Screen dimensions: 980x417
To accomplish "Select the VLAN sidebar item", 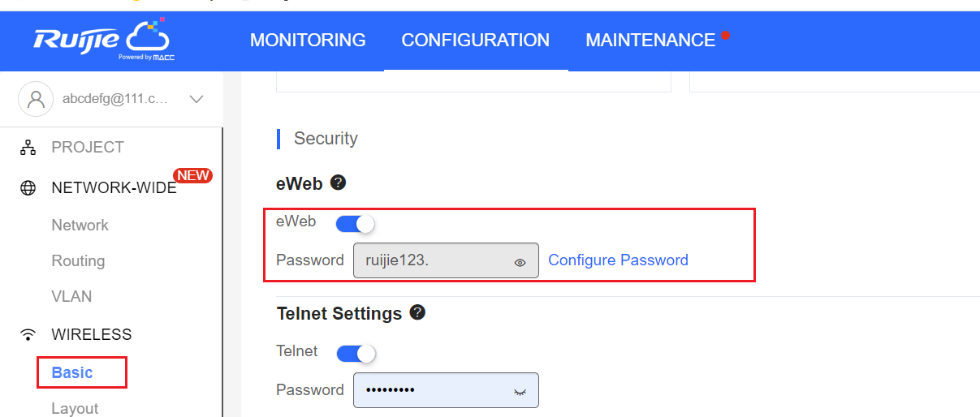I will point(71,296).
